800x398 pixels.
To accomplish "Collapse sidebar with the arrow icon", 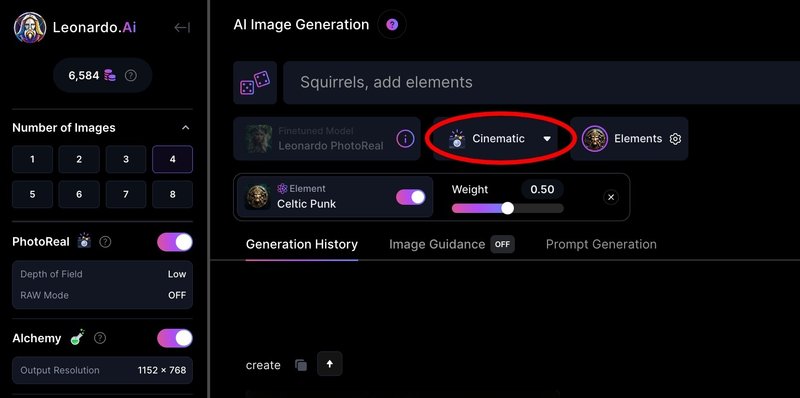I will 182,28.
